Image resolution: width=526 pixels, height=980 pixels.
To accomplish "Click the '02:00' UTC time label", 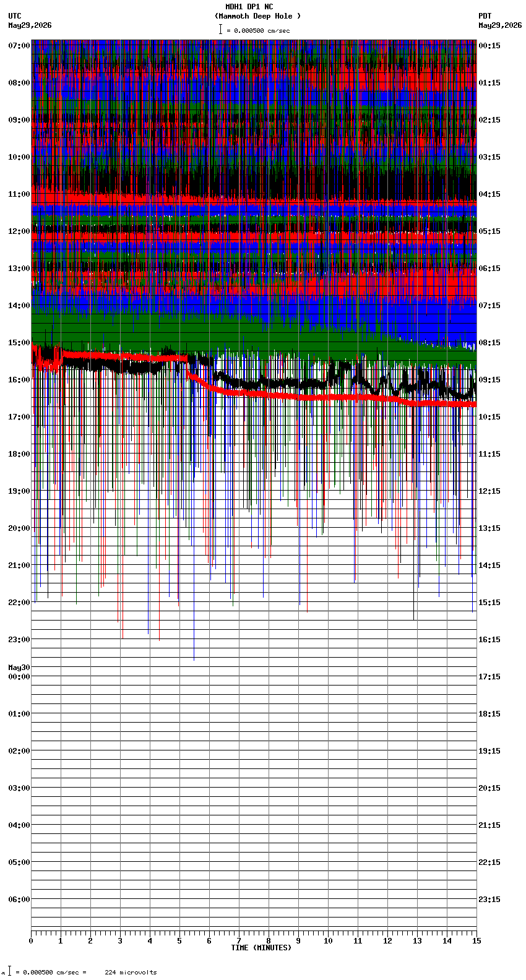I will [x=19, y=751].
